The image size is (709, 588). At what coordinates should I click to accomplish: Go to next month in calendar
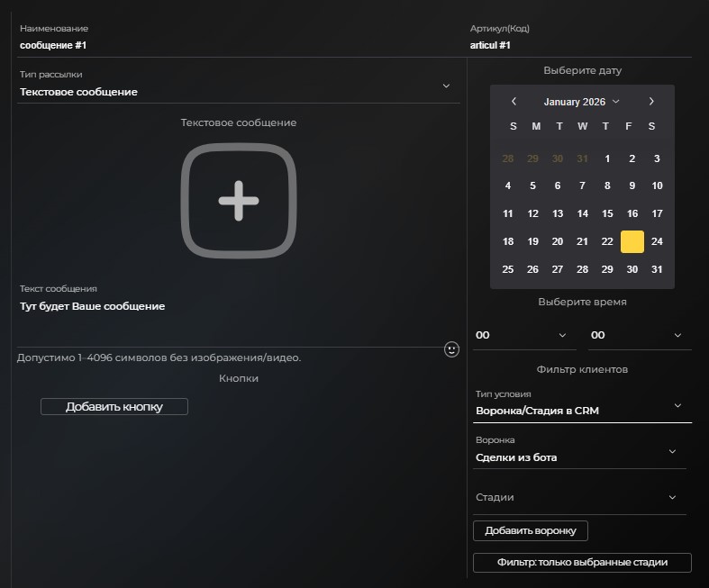651,102
